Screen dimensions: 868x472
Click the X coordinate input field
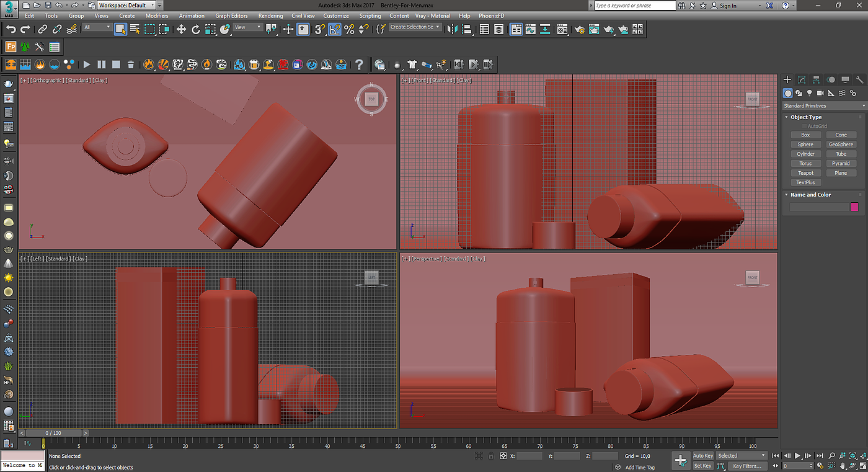click(x=529, y=456)
